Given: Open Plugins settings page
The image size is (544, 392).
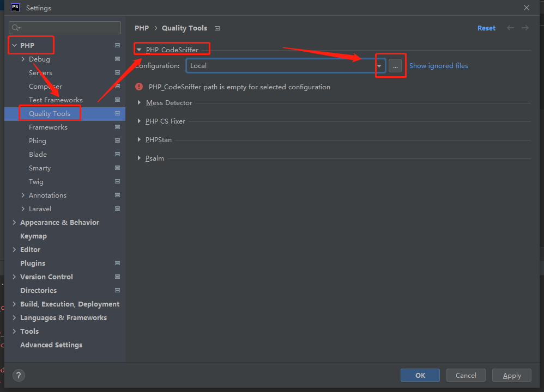Looking at the screenshot, I should click(x=33, y=263).
